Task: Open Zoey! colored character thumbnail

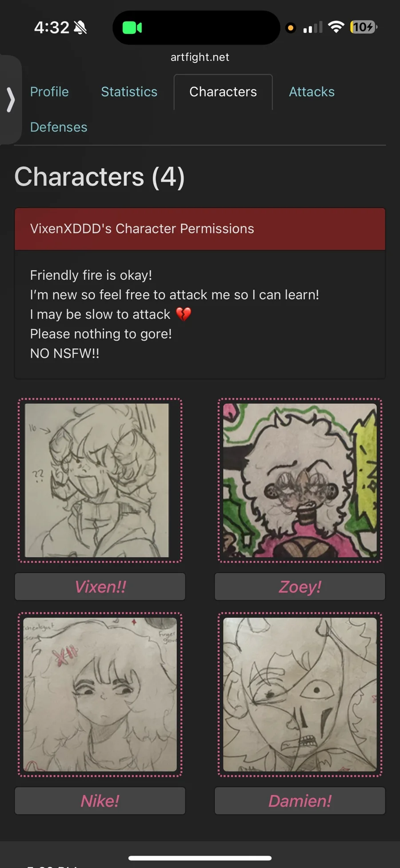Action: (300, 480)
